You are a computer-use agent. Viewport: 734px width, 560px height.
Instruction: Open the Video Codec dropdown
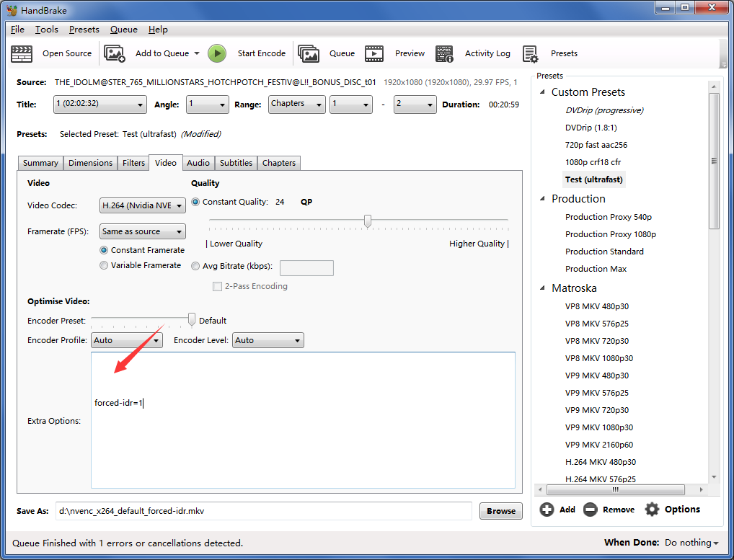[x=142, y=205]
